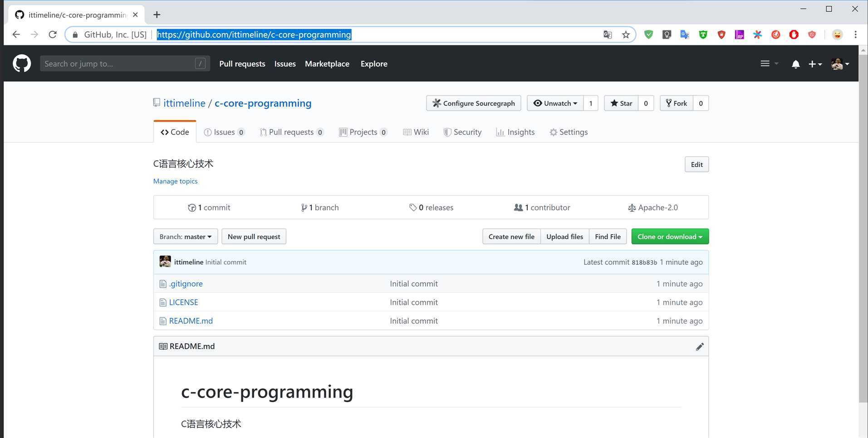
Task: Click the browser address bar URL
Action: pos(254,34)
